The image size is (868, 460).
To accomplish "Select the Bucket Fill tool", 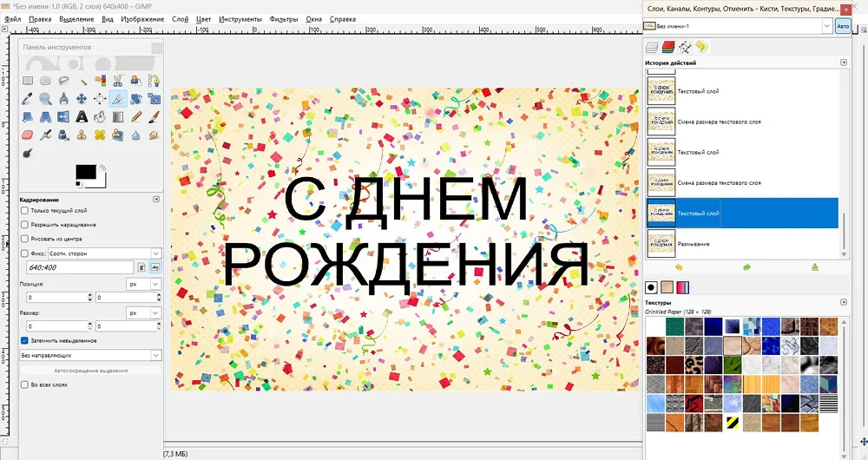I will (x=100, y=117).
